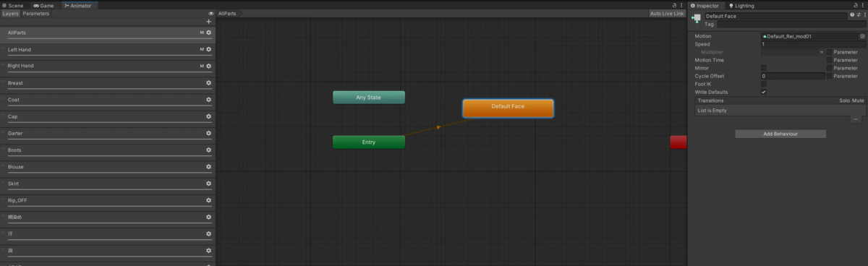This screenshot has width=868, height=266.
Task: Click the AllParts breadcrumb in graph
Action: tap(227, 14)
